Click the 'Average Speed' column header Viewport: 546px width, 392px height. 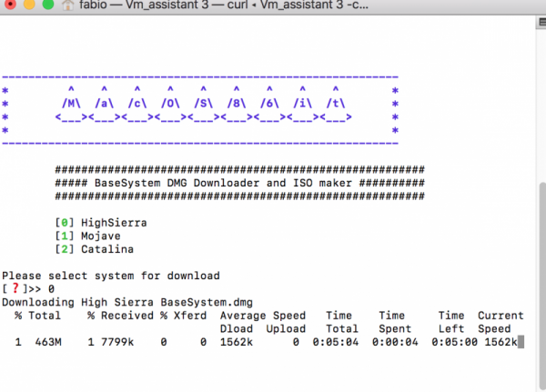coord(263,316)
